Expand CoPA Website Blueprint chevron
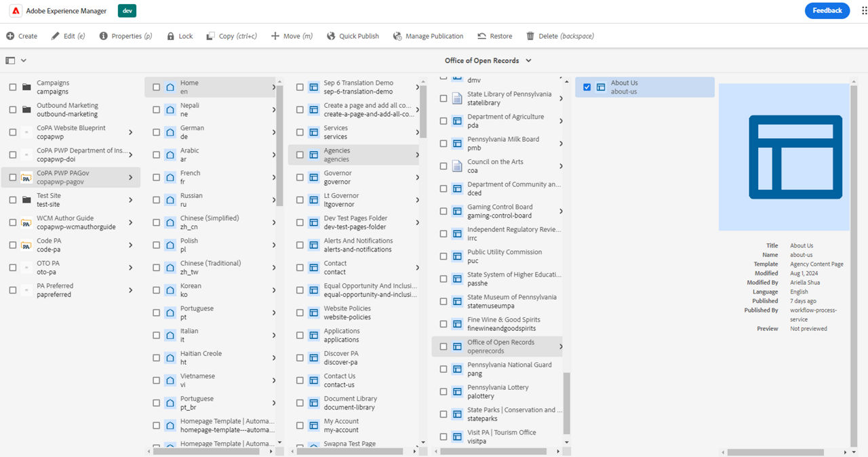This screenshot has width=868, height=457. [131, 132]
